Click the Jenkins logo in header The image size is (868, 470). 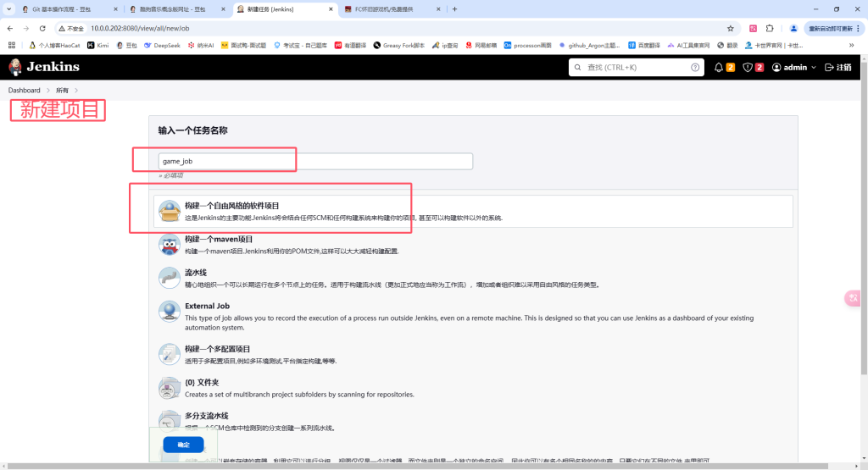tap(44, 67)
